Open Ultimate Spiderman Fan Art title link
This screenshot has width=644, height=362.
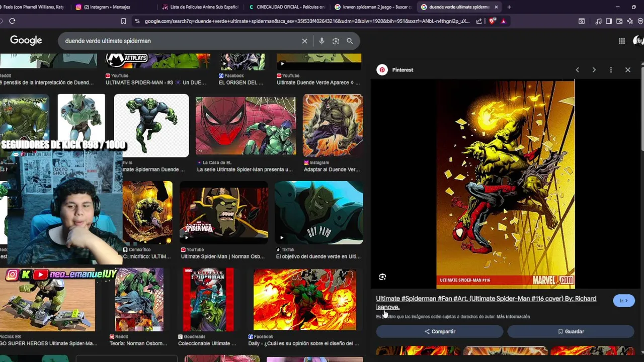tap(486, 303)
